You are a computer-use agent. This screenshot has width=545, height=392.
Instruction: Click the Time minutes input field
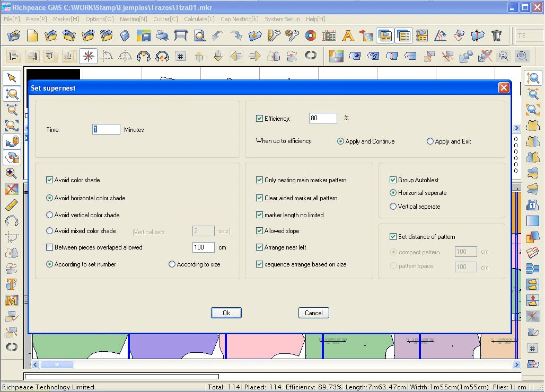[106, 129]
